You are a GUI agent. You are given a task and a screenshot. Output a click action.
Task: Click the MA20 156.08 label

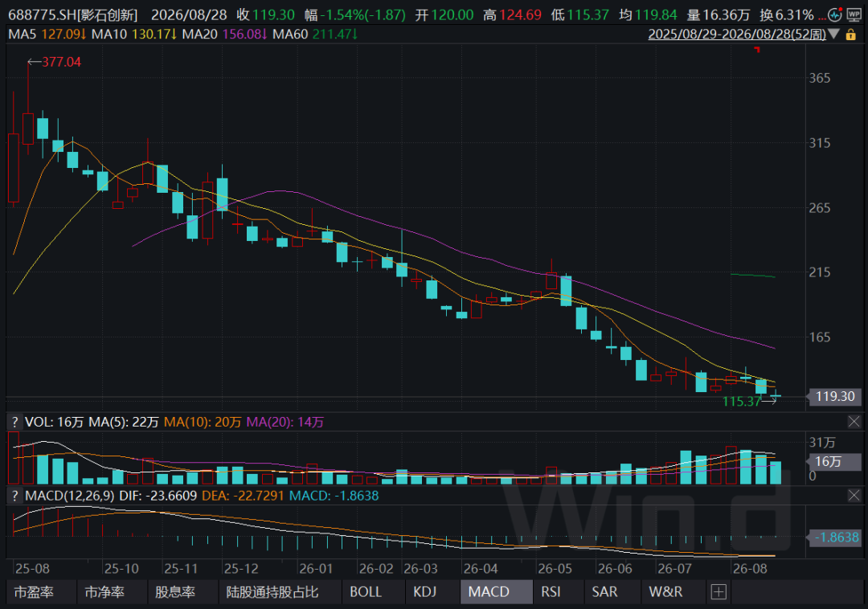point(225,35)
